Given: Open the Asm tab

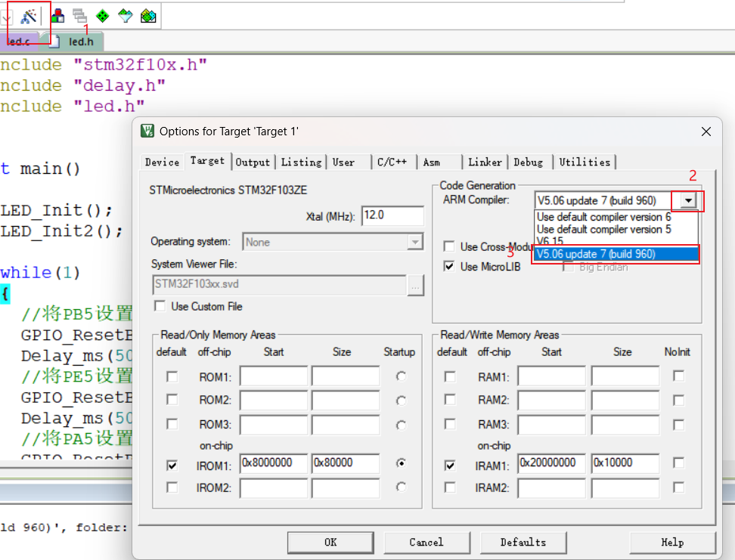Looking at the screenshot, I should (432, 162).
